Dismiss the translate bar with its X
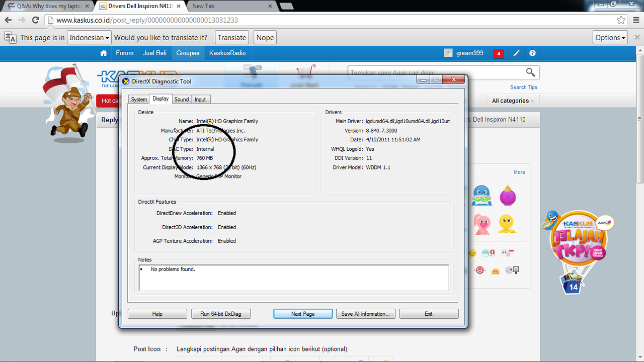 click(637, 38)
